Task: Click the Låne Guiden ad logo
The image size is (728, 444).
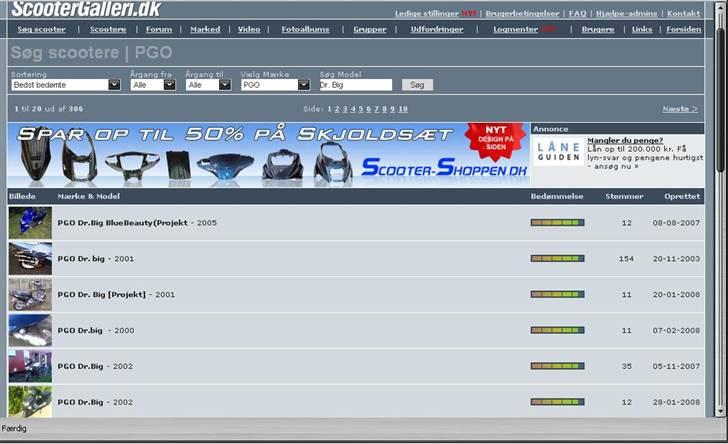Action: click(x=558, y=150)
